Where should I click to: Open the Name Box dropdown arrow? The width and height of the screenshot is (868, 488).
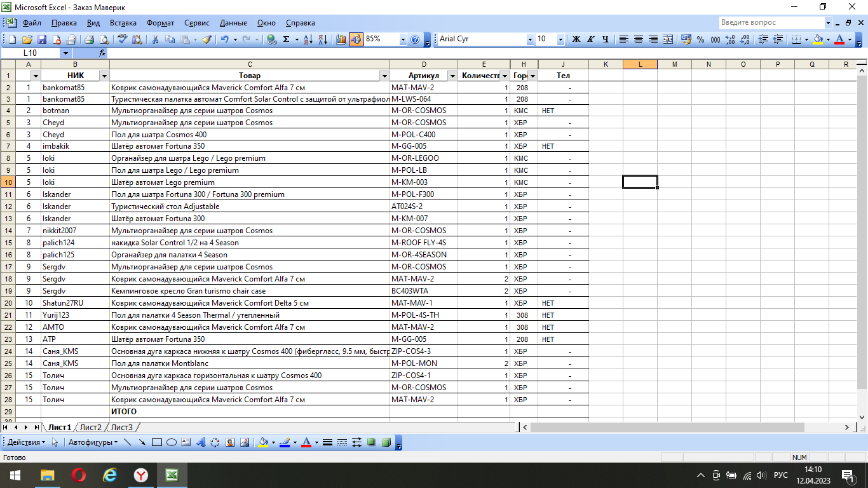pyautogui.click(x=65, y=53)
